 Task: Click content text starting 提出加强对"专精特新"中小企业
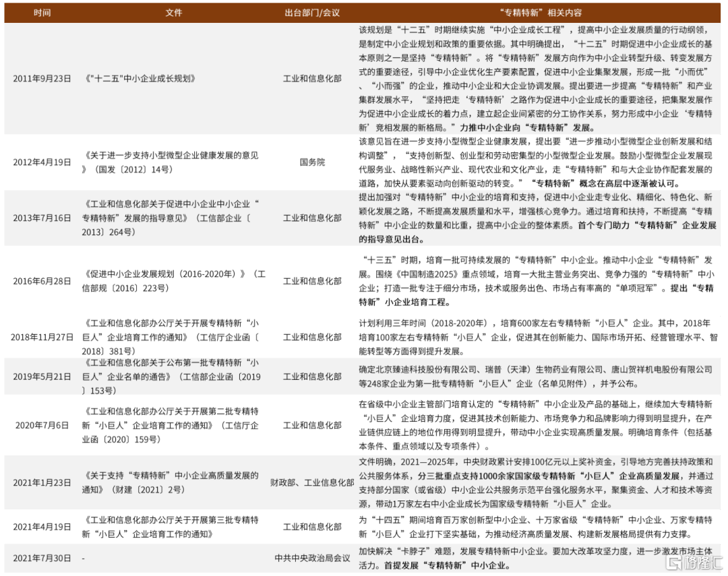click(537, 218)
